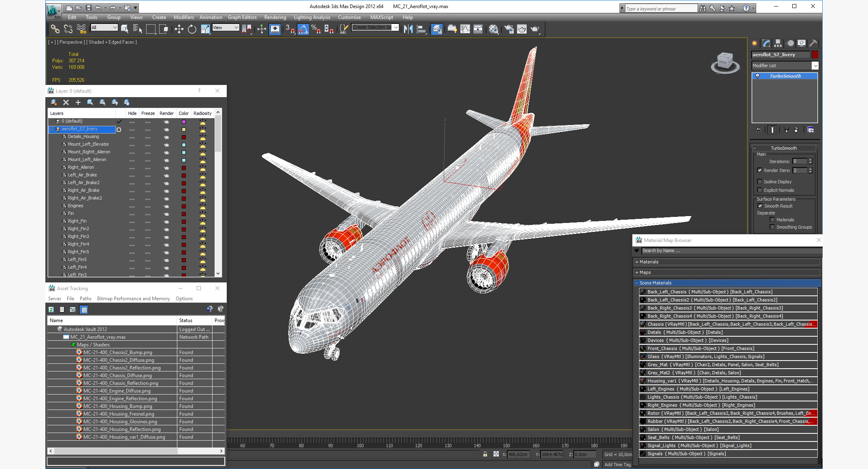Activate Bind to Space Warp tool
Screen dimensions: 868x469
(81, 29)
